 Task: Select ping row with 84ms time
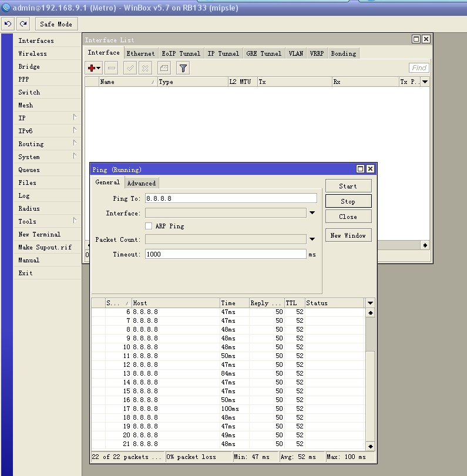tap(228, 373)
